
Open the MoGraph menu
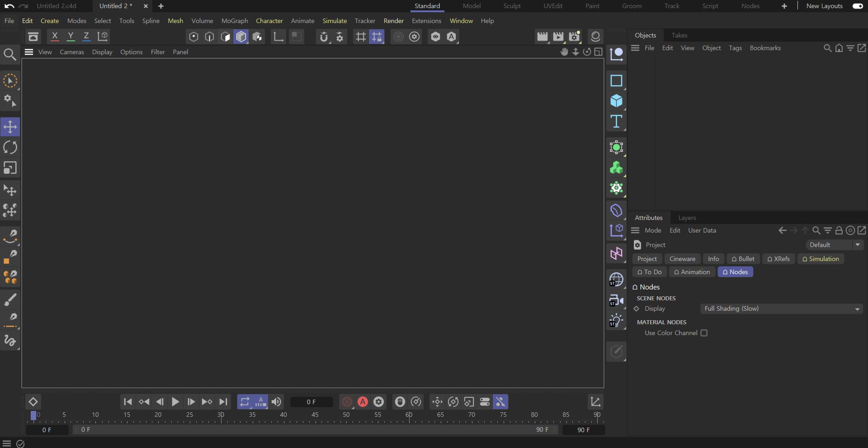235,21
